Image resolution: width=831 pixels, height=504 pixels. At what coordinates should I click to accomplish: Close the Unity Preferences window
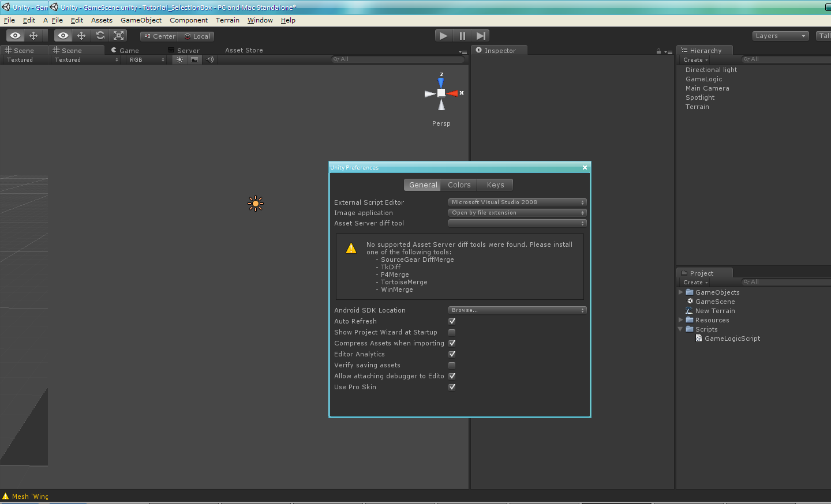coord(585,168)
